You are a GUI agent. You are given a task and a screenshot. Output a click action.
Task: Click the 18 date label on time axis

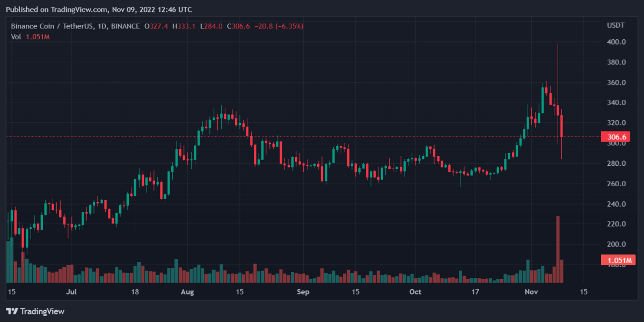[135, 292]
